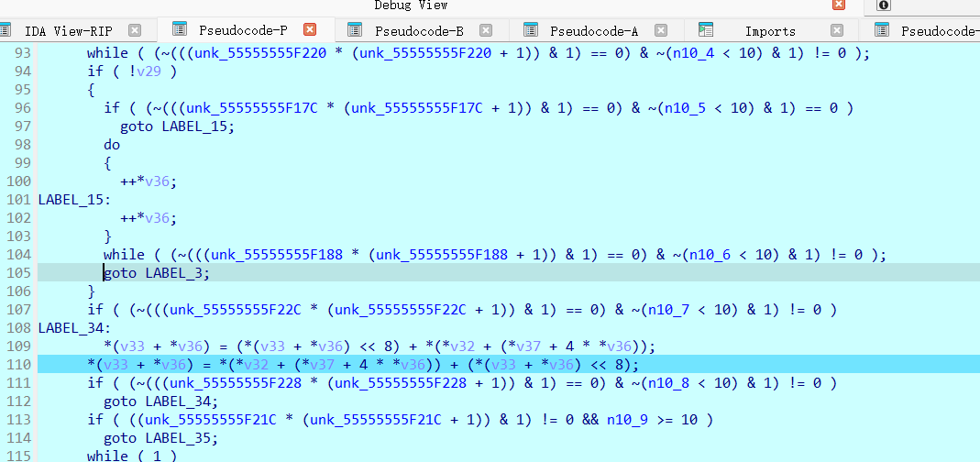This screenshot has width=980, height=462.
Task: Click the black circular icon at top right
Action: coord(884,5)
